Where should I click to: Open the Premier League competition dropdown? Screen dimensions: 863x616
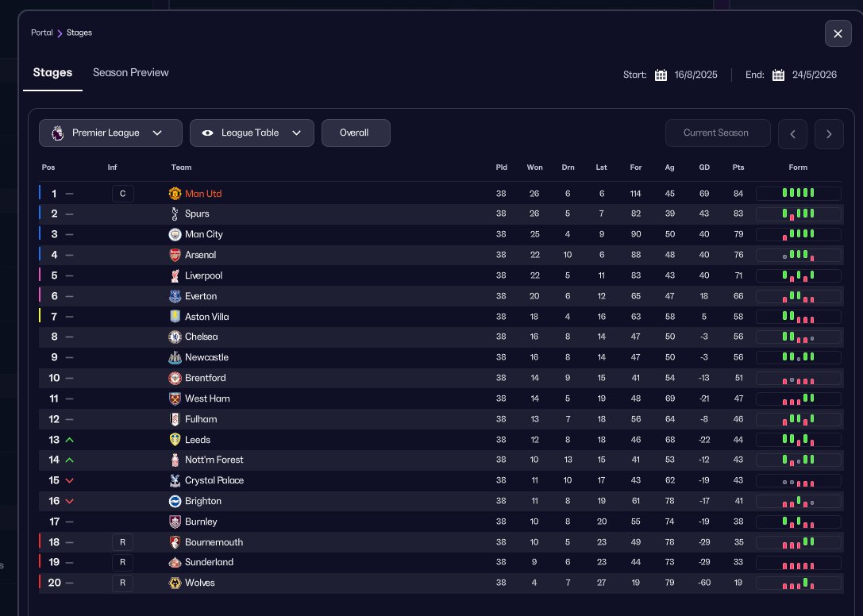[110, 133]
